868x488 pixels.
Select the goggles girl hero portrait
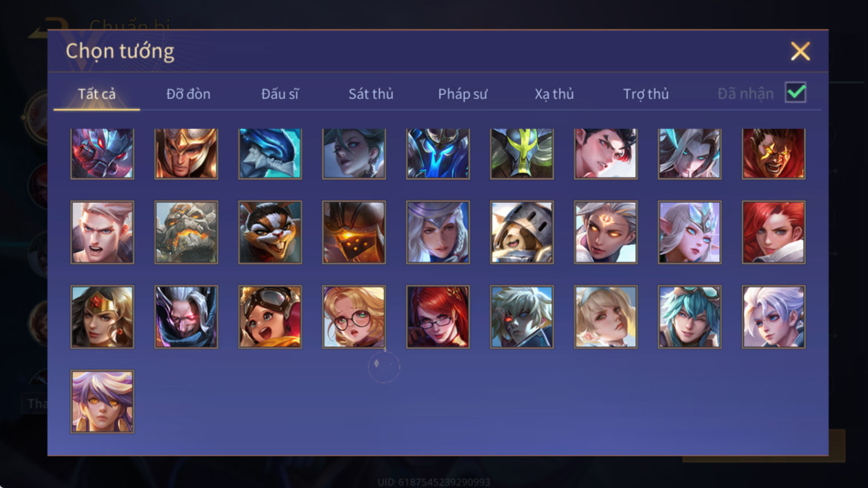(270, 317)
